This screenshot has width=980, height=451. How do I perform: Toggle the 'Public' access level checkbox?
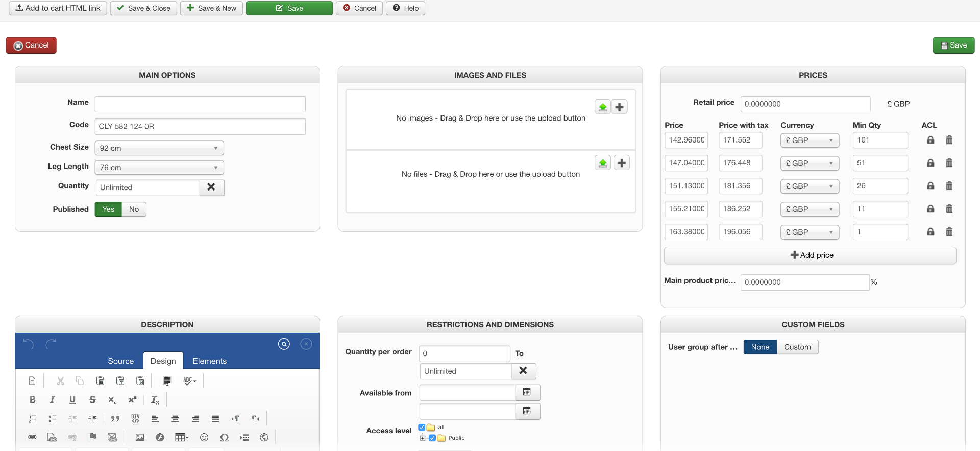click(432, 438)
